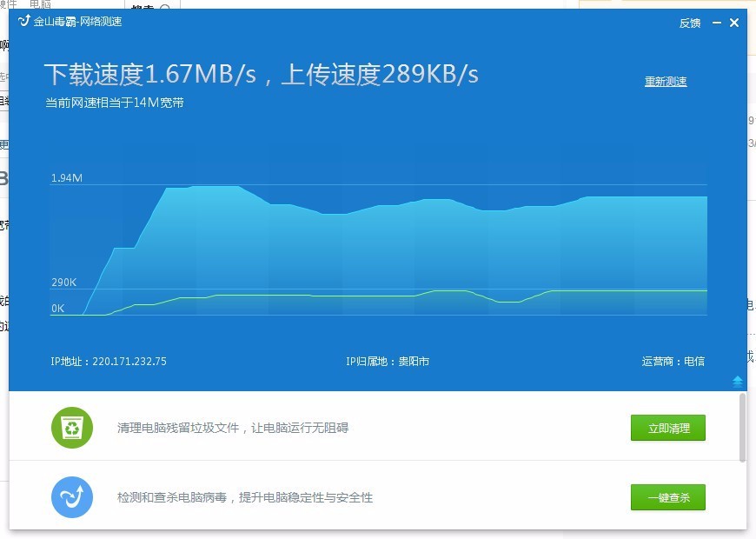This screenshot has width=756, height=539.
Task: Click the green recycle bin cleanup icon
Action: click(x=72, y=428)
